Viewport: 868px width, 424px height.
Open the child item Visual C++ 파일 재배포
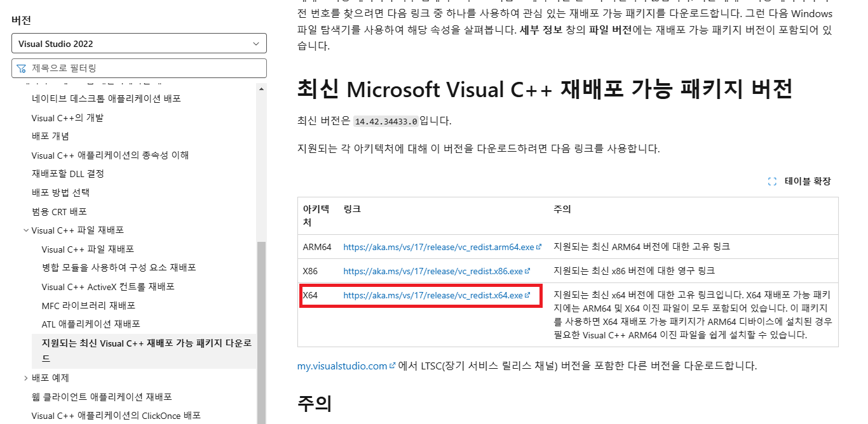point(88,249)
